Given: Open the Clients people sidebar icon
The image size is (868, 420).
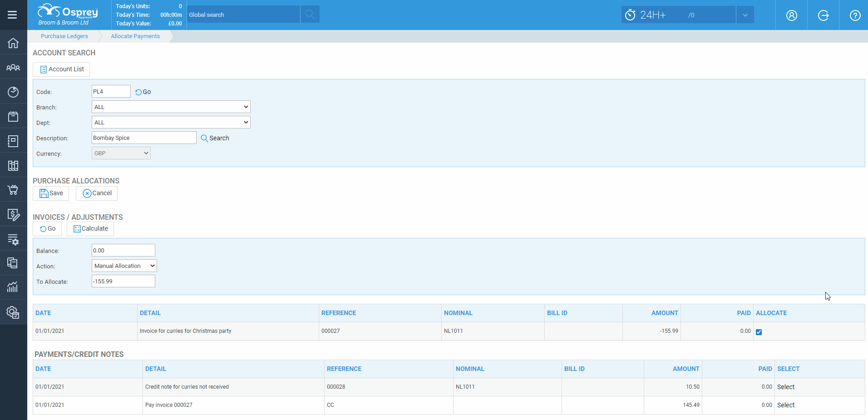Looking at the screenshot, I should point(13,68).
